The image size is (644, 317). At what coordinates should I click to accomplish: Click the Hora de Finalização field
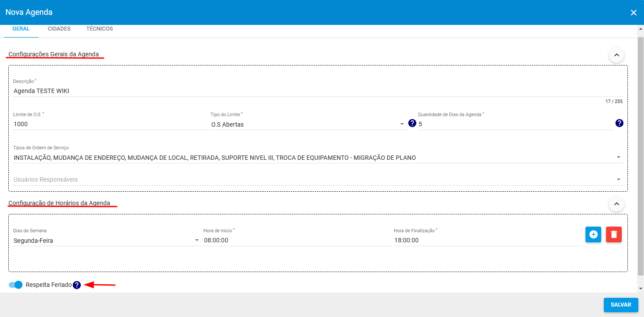(488, 240)
